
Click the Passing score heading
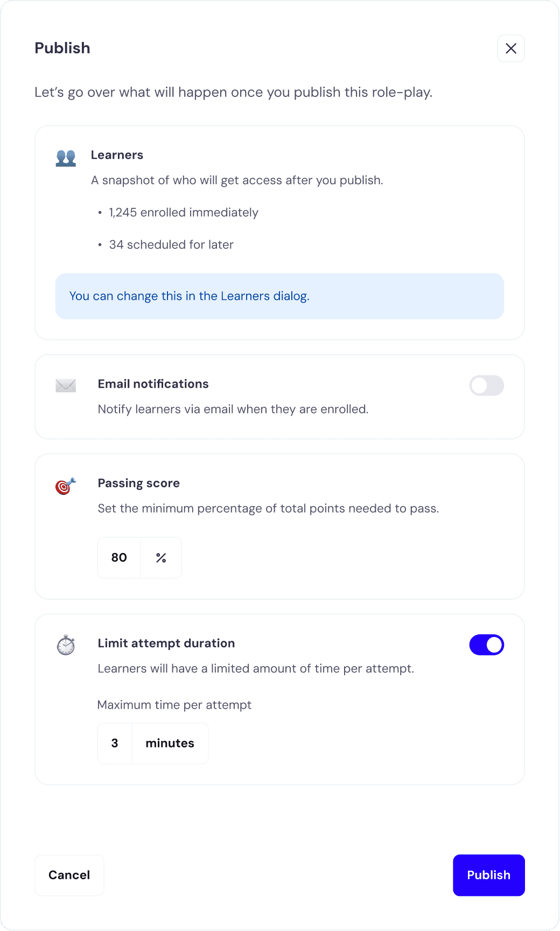[138, 483]
